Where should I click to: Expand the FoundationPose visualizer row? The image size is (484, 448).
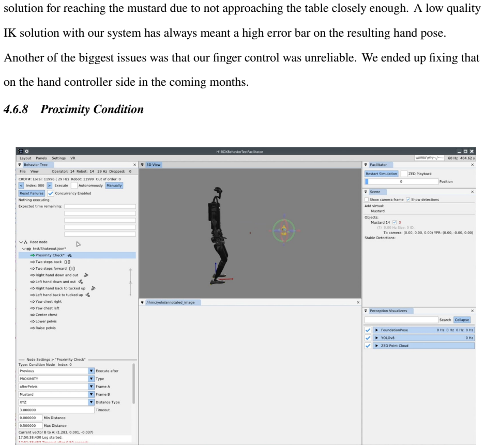pyautogui.click(x=376, y=330)
